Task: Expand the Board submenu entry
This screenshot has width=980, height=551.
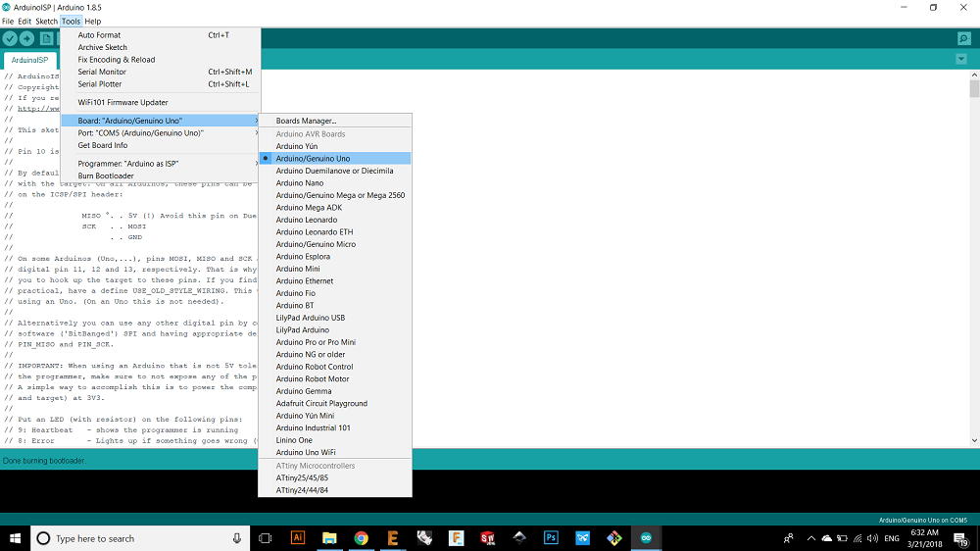Action: coord(161,121)
